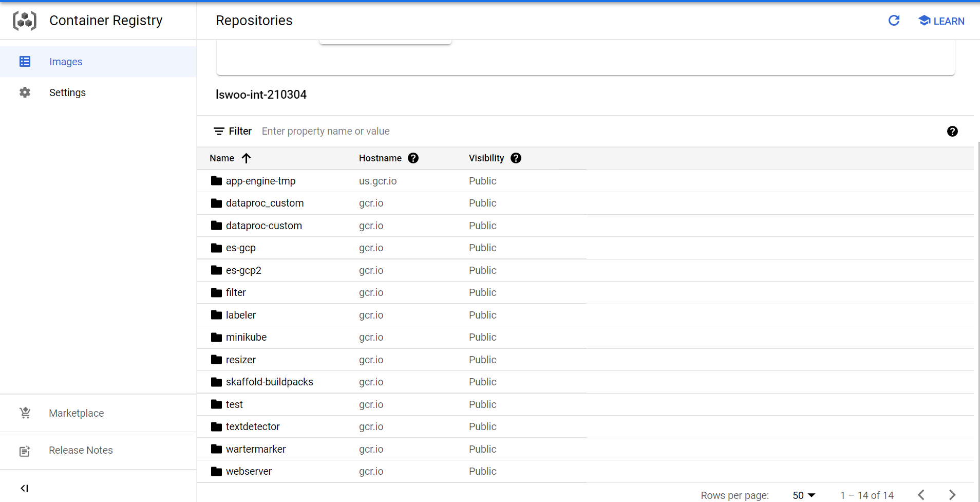Screen dimensions: 980x502
Task: Click folder icon for labeler
Action: point(216,315)
